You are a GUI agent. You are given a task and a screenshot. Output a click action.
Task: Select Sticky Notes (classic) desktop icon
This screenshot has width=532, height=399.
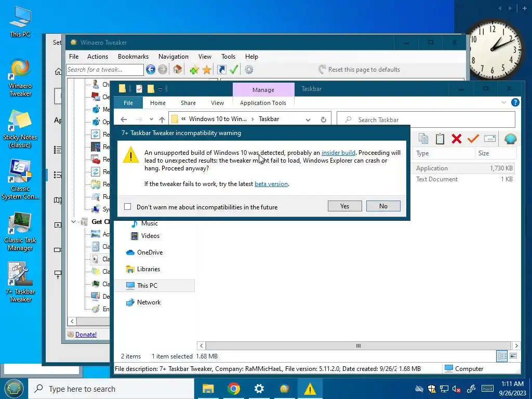pyautogui.click(x=20, y=129)
